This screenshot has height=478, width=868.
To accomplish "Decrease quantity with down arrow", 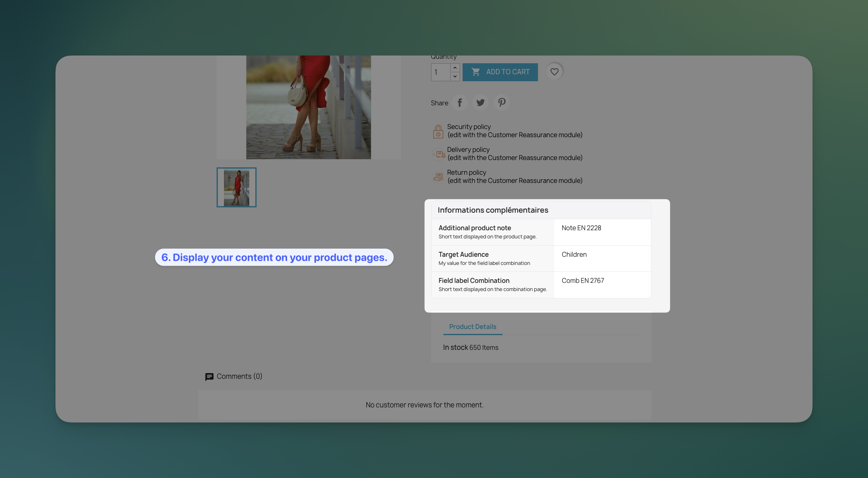I will pyautogui.click(x=455, y=76).
